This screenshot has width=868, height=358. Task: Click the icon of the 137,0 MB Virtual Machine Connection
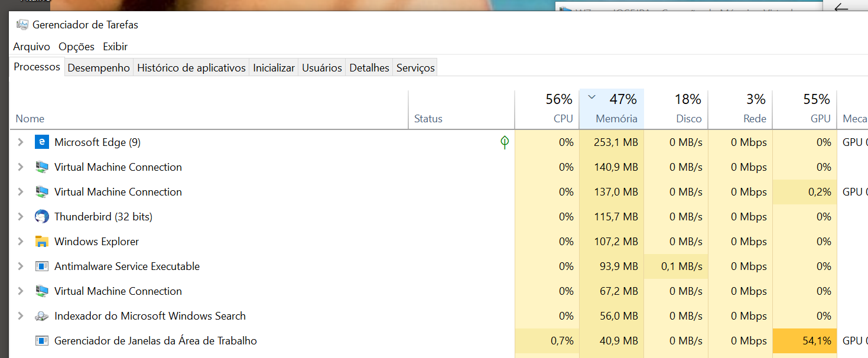(41, 192)
